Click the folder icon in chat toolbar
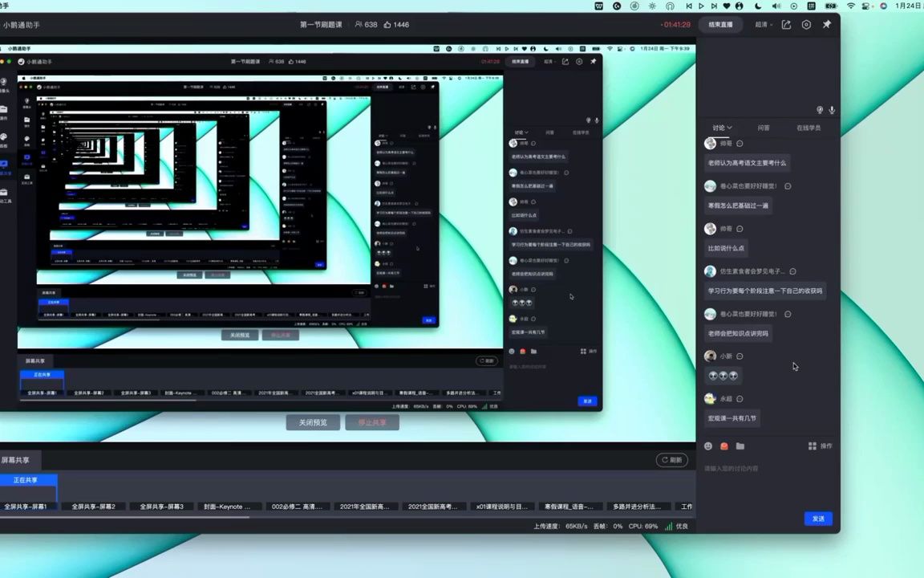 [740, 446]
